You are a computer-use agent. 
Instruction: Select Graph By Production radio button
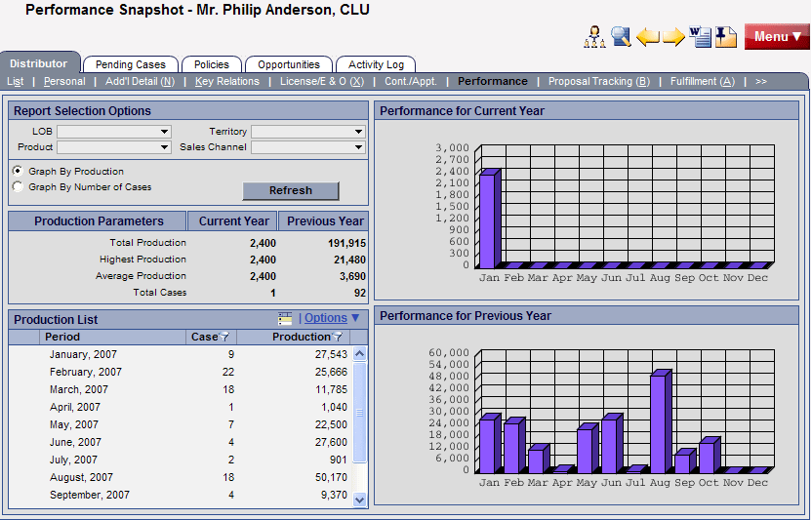click(18, 171)
